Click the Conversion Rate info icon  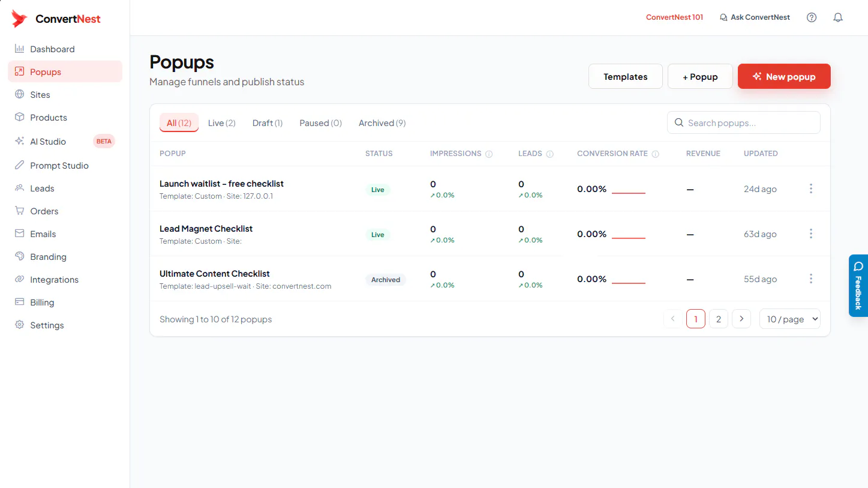point(655,154)
